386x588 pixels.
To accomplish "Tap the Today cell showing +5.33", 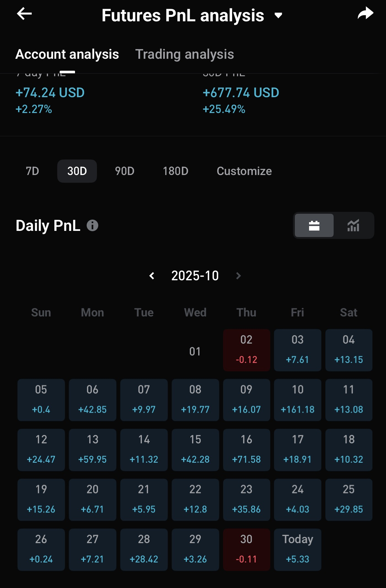I will 297,549.
